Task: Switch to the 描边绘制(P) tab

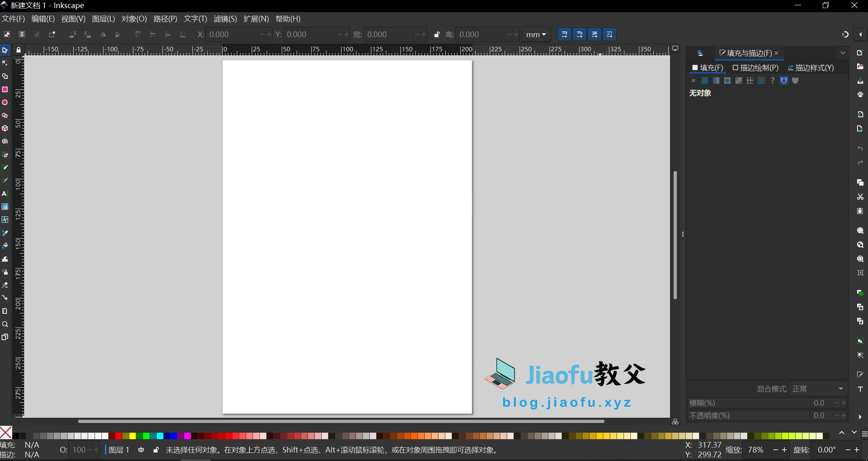Action: 756,68
